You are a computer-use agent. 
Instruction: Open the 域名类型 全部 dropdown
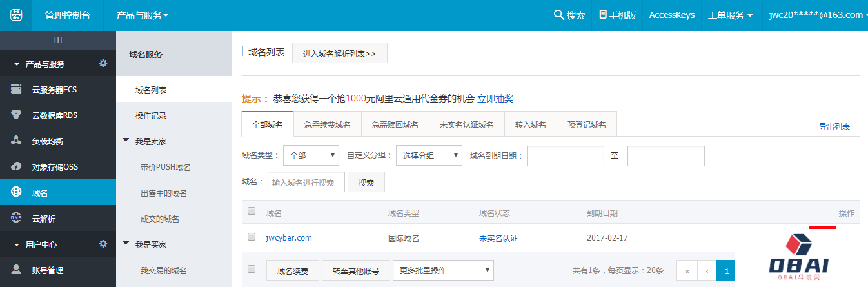pyautogui.click(x=311, y=155)
